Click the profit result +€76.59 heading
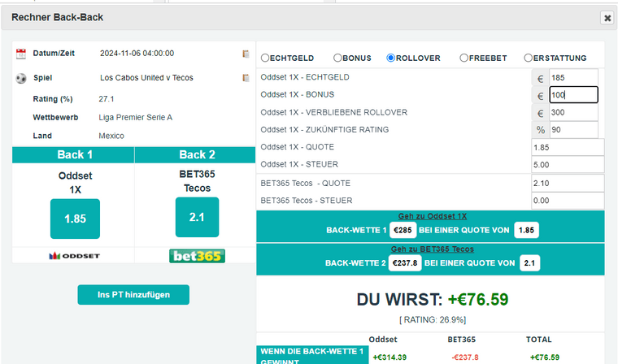618x364 pixels. coord(478,300)
